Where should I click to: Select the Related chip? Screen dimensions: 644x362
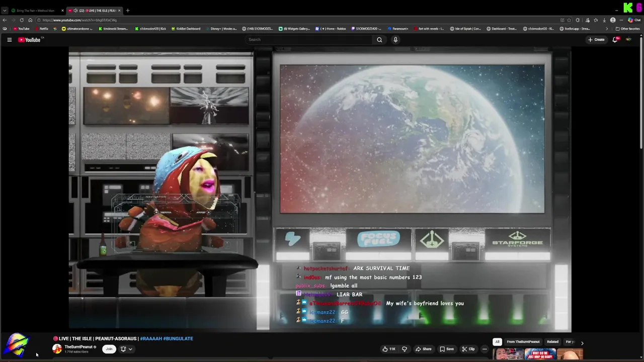tap(552, 342)
